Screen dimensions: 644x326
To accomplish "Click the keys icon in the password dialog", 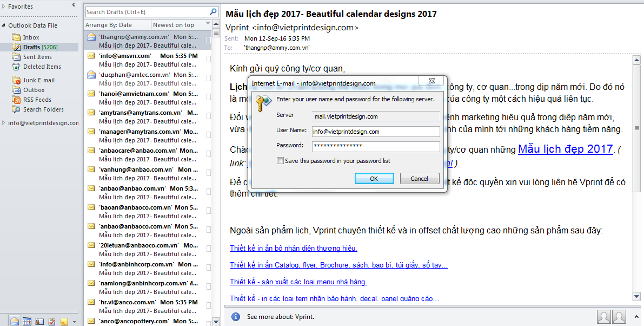I will [x=263, y=103].
